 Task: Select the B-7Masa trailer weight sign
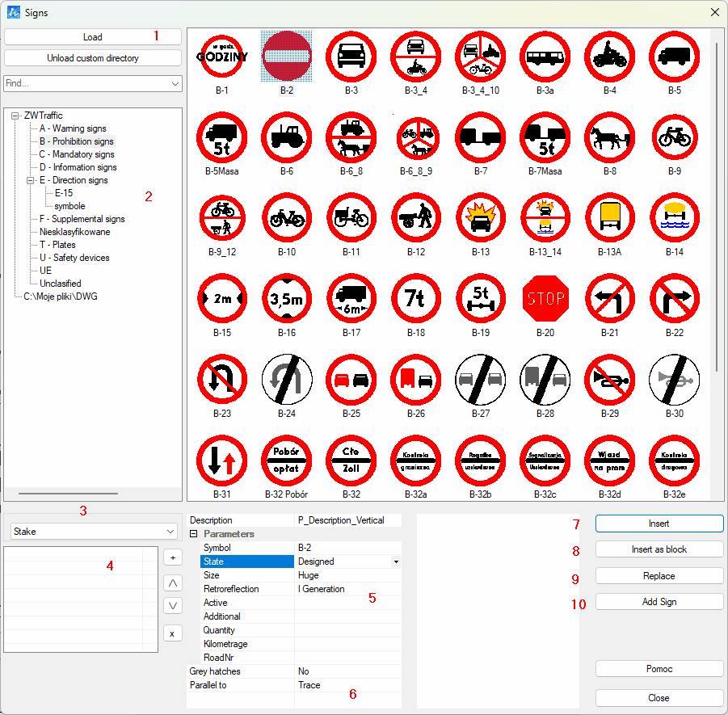click(x=545, y=137)
